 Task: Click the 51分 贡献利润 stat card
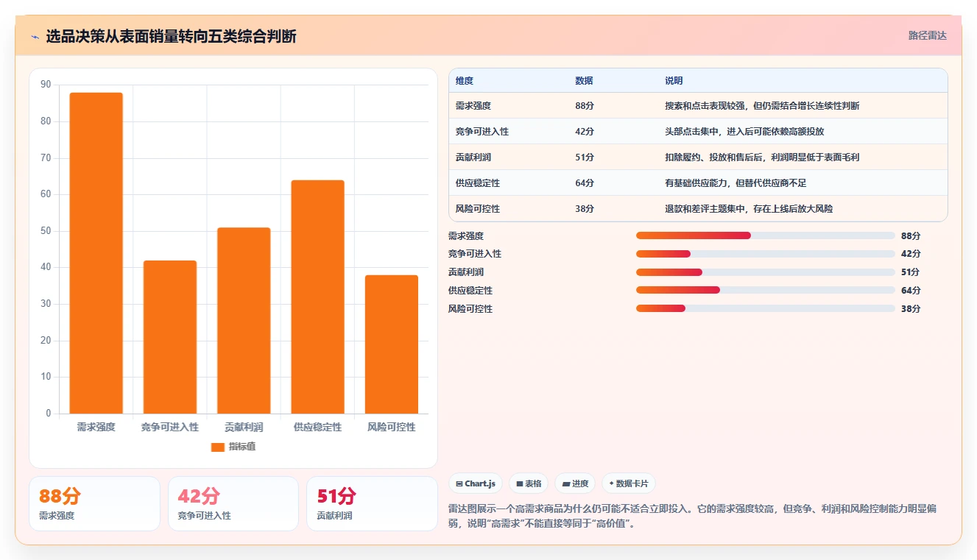click(373, 504)
